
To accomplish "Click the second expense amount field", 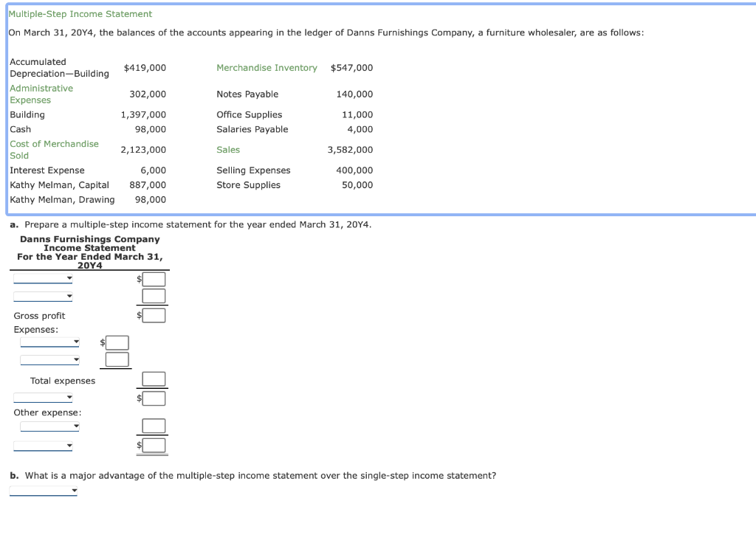I will [117, 359].
